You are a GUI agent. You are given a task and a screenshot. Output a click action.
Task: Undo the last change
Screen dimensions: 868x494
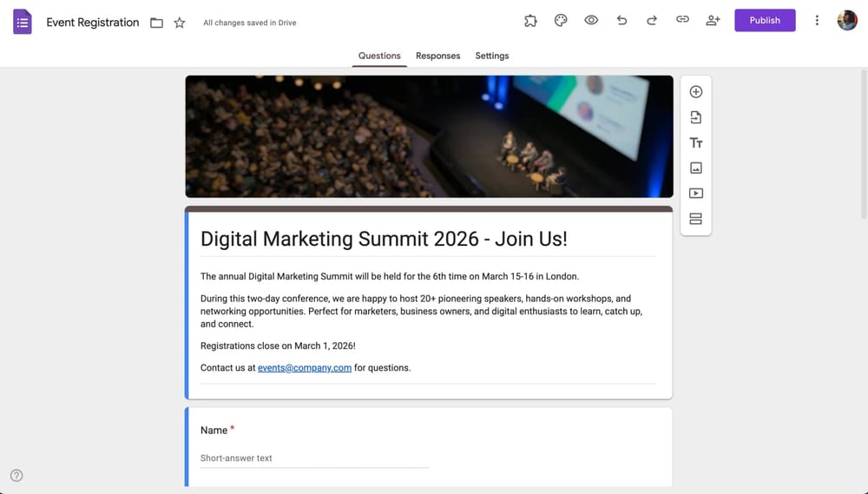(x=621, y=21)
